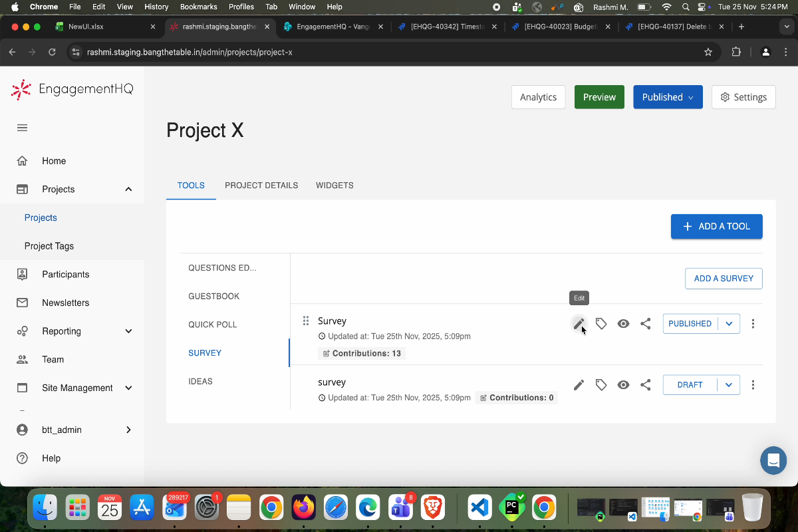The height and width of the screenshot is (532, 798).
Task: Open status dropdown arrow next to DRAFT
Action: (729, 384)
